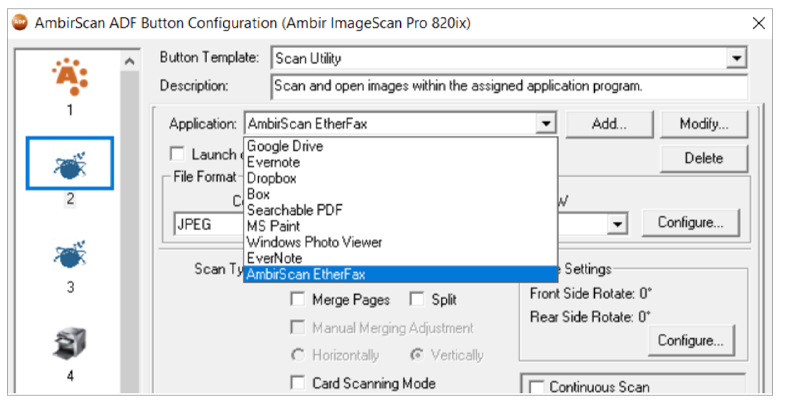Select the Vertically radio button
800x415 pixels.
pyautogui.click(x=417, y=355)
